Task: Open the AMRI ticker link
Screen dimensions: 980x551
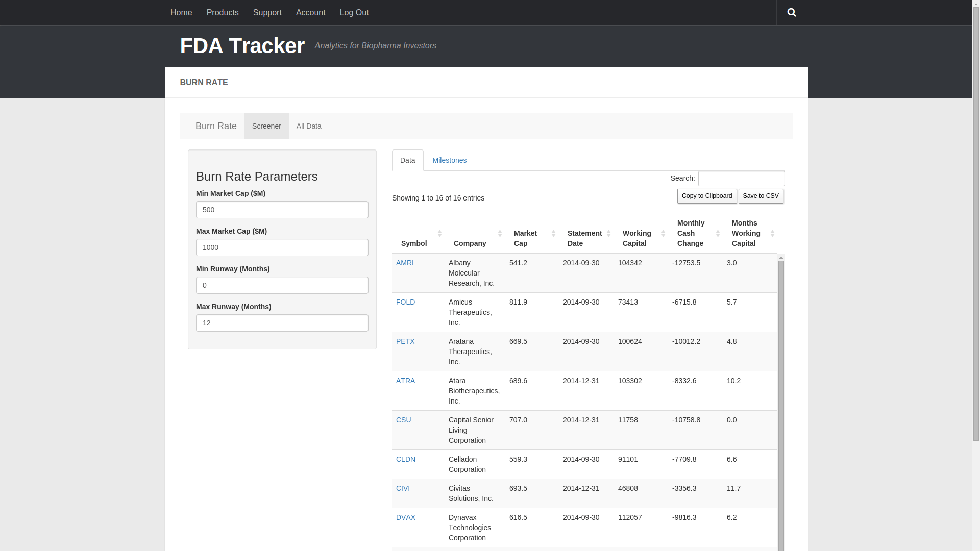Action: pyautogui.click(x=404, y=263)
